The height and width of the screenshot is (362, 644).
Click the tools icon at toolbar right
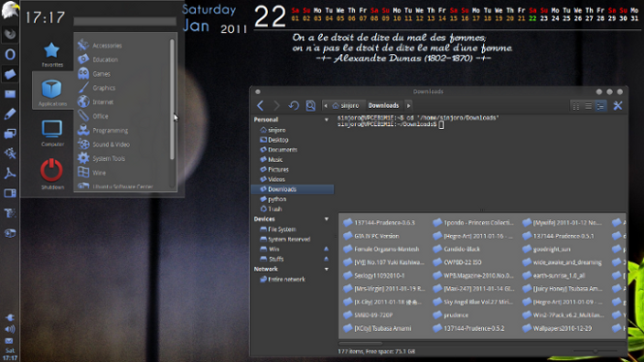click(x=617, y=105)
